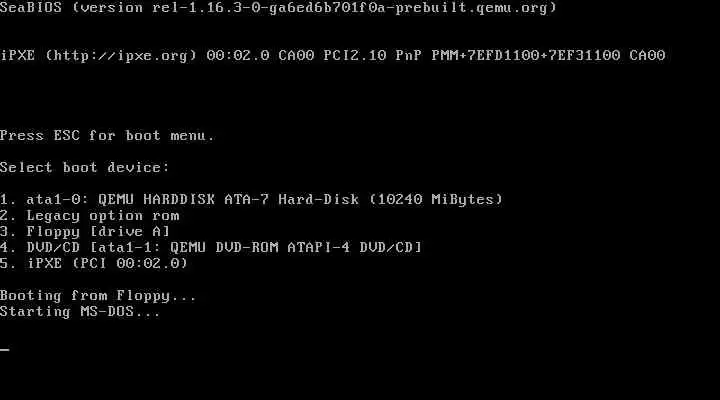Click the 'PMM+7EFD1100+7EF31100' address text
This screenshot has height=400, width=720.
tap(526, 56)
